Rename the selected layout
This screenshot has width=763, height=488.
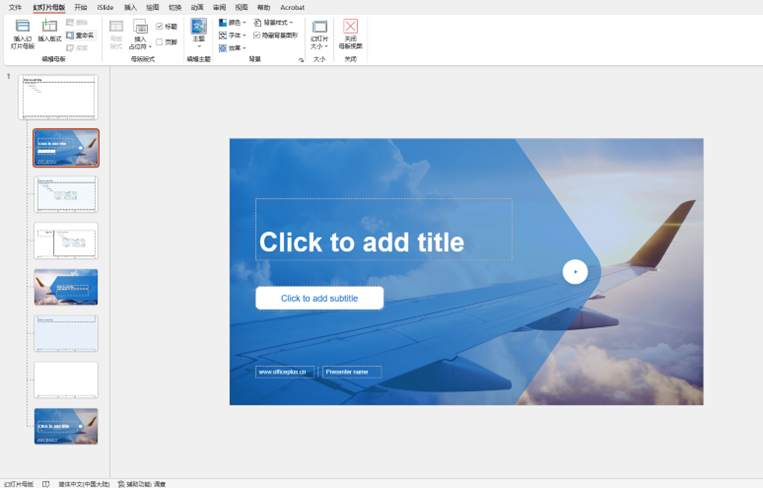(80, 35)
